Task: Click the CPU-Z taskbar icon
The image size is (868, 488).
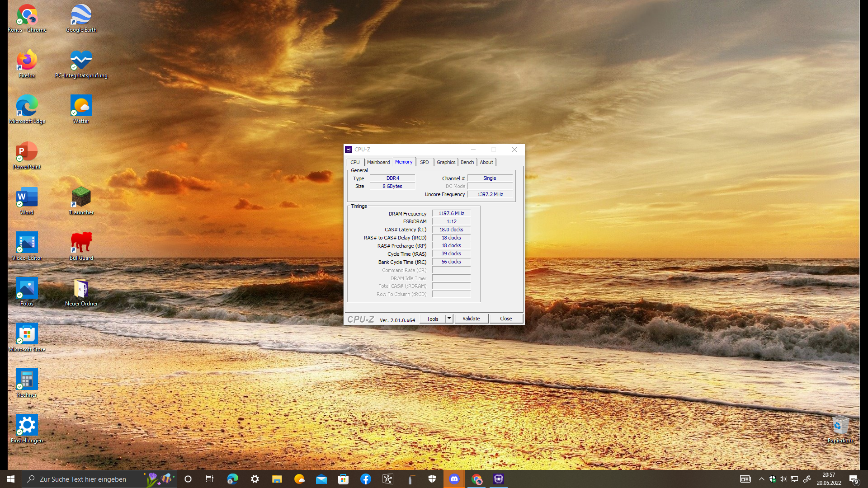Action: [499, 479]
